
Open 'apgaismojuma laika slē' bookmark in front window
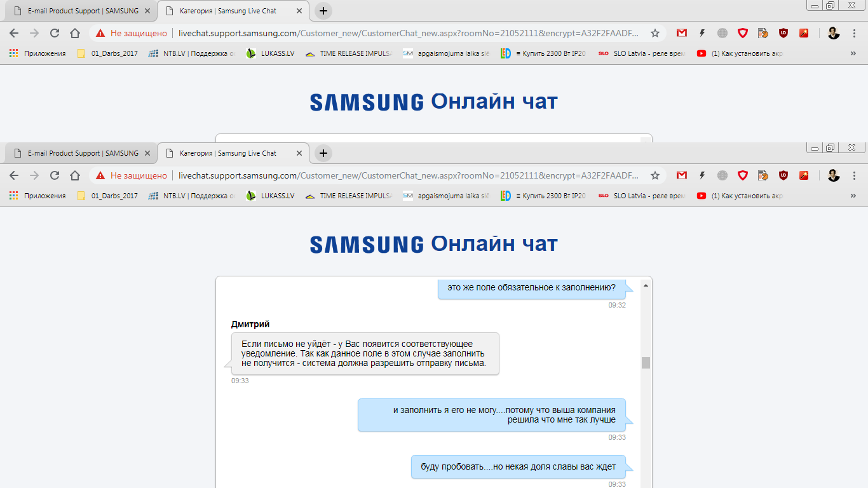pyautogui.click(x=447, y=196)
